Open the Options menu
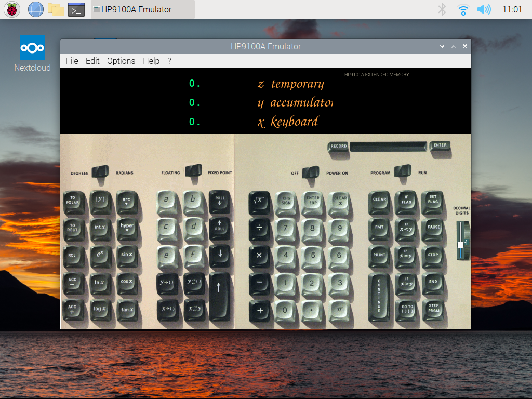The image size is (532, 399). pos(121,61)
